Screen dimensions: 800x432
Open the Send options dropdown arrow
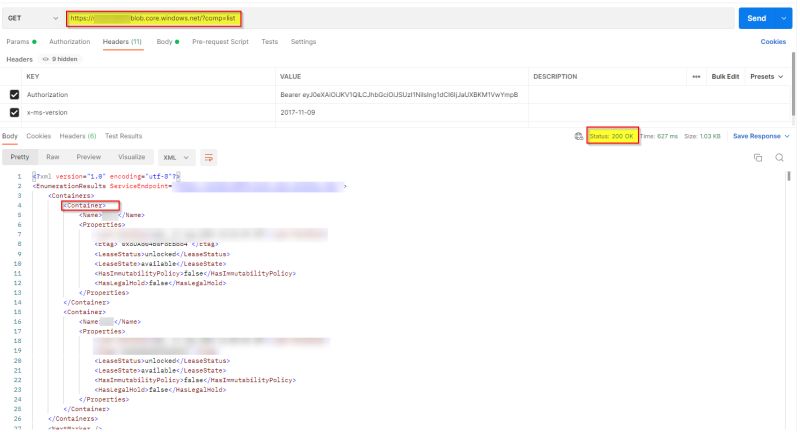point(783,18)
